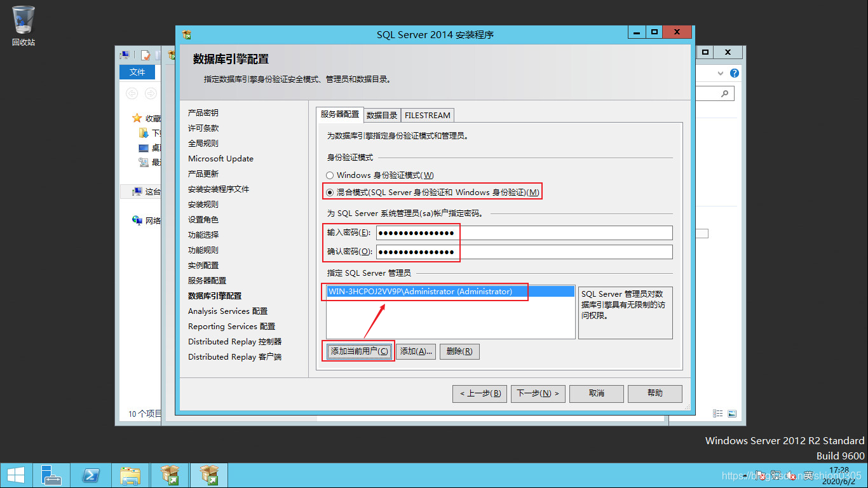Image resolution: width=868 pixels, height=488 pixels.
Task: Click the Explorer window computer icon
Action: tap(125, 55)
